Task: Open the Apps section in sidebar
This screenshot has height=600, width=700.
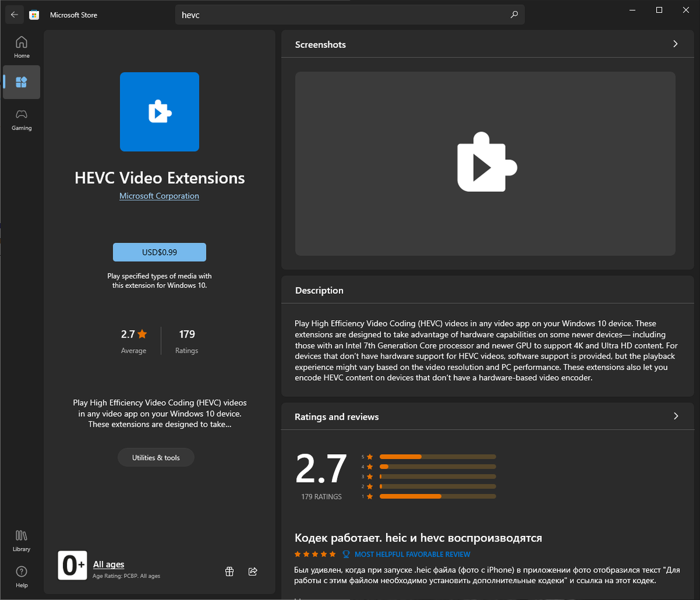Action: (22, 82)
